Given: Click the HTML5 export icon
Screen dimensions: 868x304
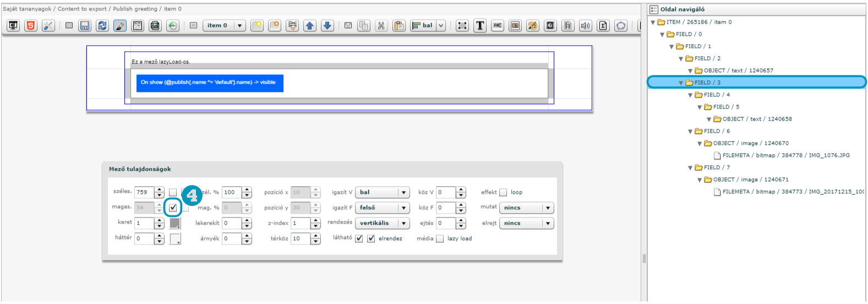Looking at the screenshot, I should [31, 25].
